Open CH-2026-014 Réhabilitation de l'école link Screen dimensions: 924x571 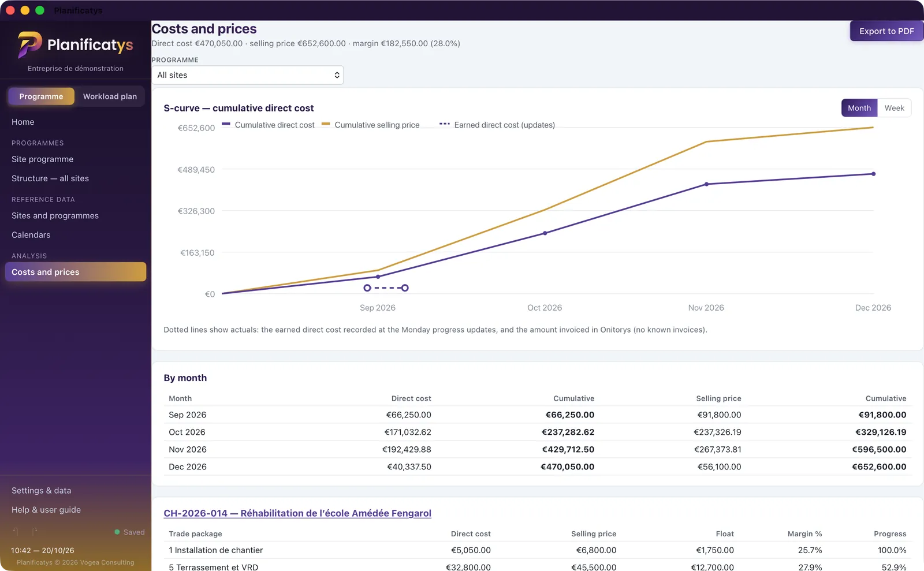[x=297, y=513]
